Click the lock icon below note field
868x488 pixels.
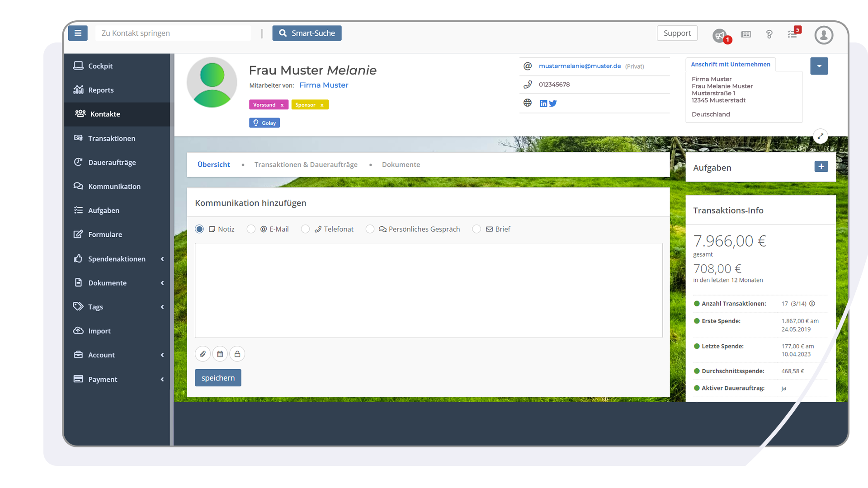[x=237, y=354]
